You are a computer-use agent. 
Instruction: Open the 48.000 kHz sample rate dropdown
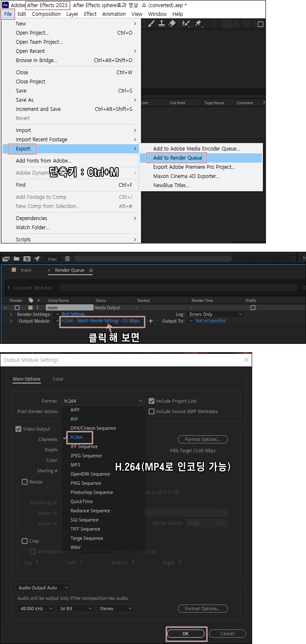[x=35, y=609]
